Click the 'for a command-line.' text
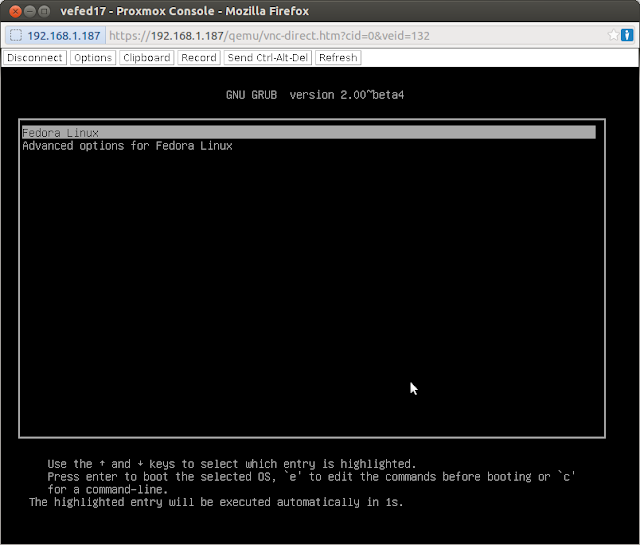 [x=108, y=489]
